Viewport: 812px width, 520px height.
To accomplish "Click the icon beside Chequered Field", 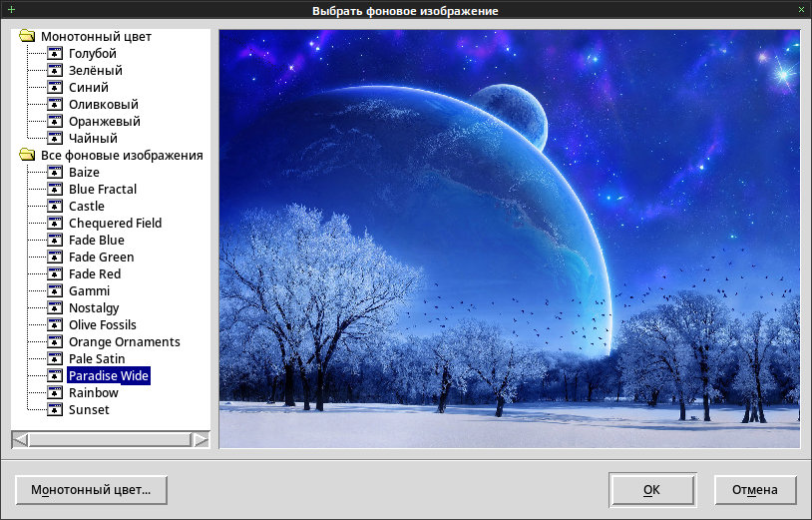I will [55, 224].
